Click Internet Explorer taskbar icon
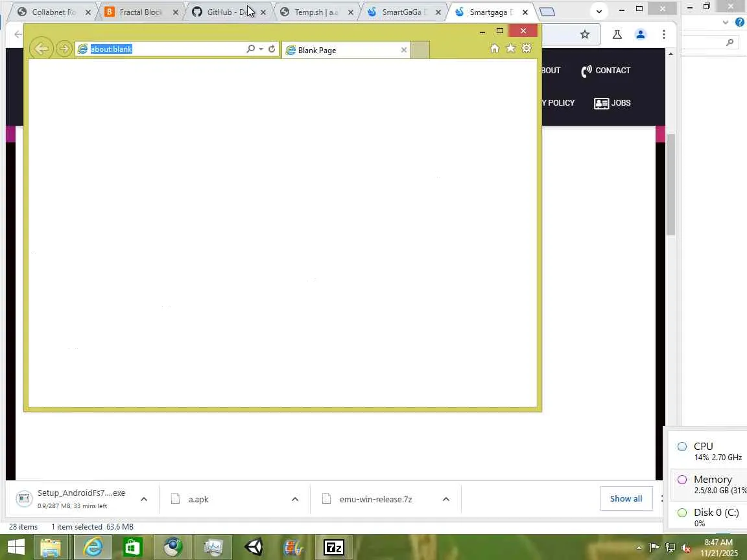The height and width of the screenshot is (560, 747). [93, 547]
